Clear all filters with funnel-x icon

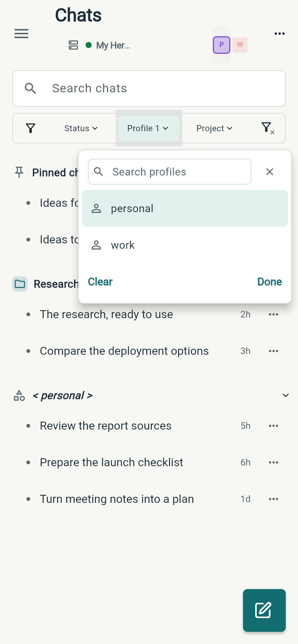[x=267, y=128]
